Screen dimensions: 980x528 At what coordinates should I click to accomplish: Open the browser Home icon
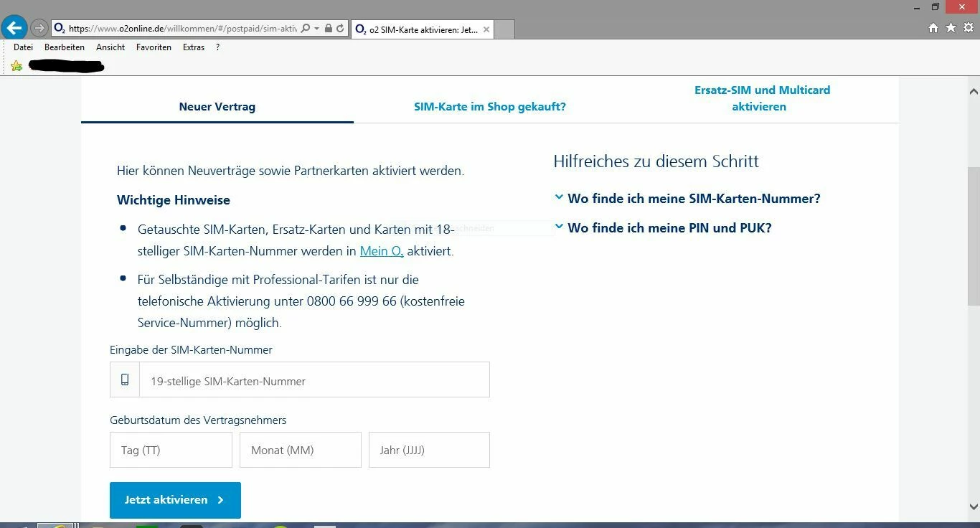point(933,28)
